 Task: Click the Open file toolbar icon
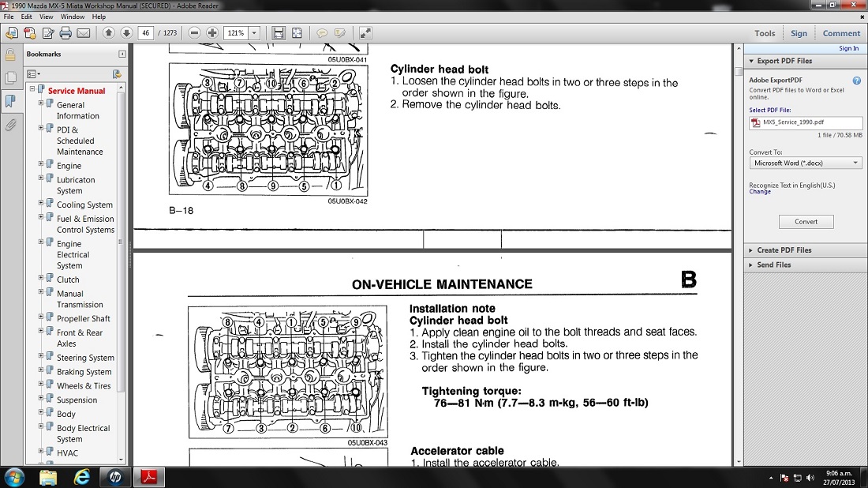click(x=12, y=33)
